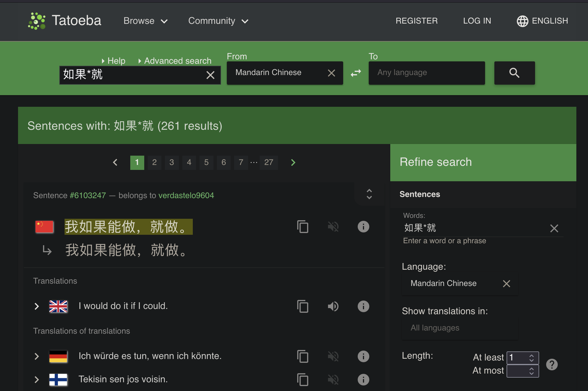The image size is (588, 391).
Task: Copy the Finnish translation Tekisin sen
Action: [303, 379]
